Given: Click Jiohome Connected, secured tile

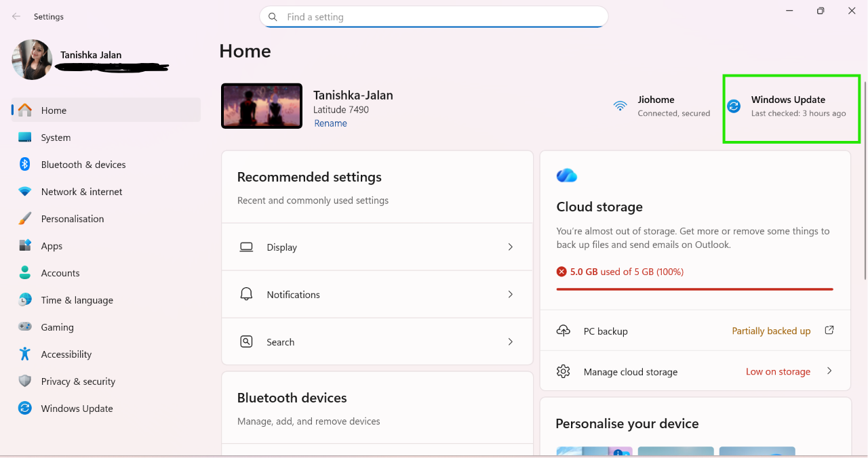Looking at the screenshot, I should (661, 106).
